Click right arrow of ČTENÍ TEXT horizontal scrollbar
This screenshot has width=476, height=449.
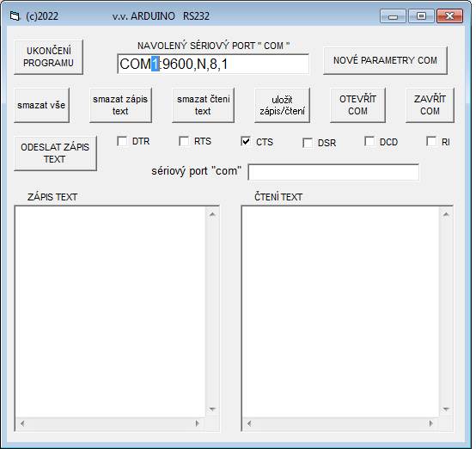click(x=430, y=423)
